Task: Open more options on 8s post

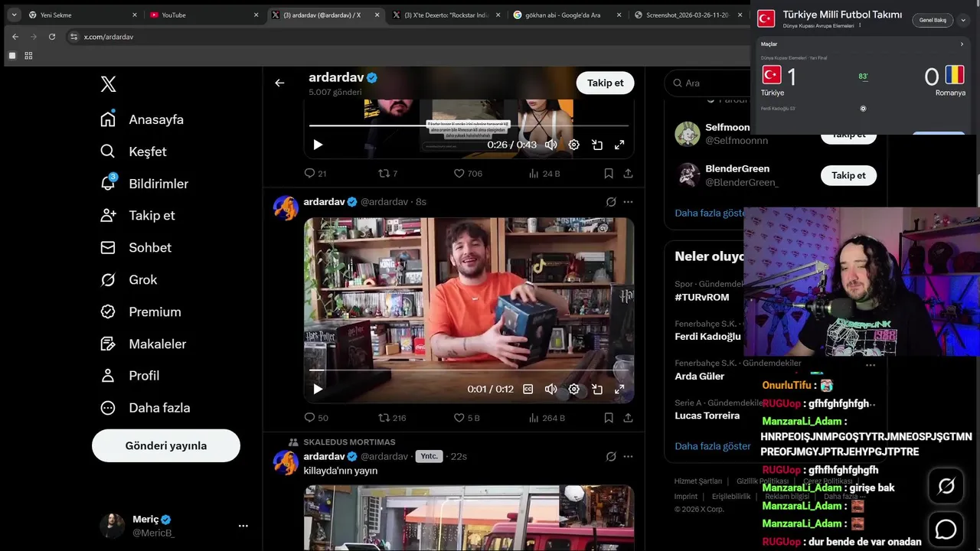Action: 628,202
